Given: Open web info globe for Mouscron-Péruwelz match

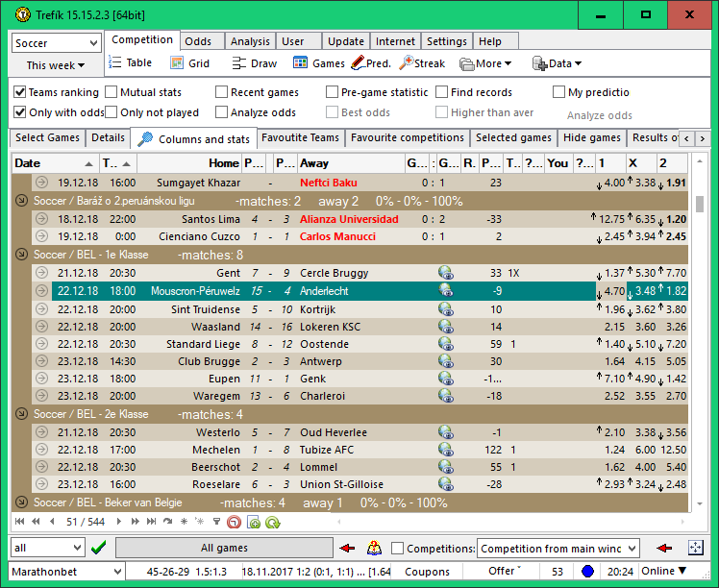Looking at the screenshot, I should point(445,291).
